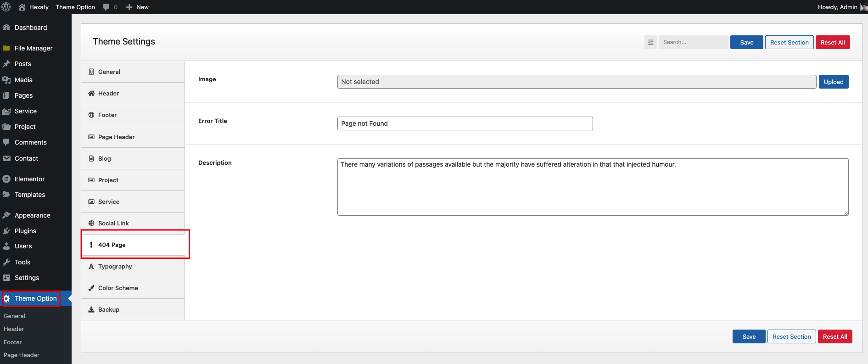Click the top Reset All button

[x=833, y=42]
